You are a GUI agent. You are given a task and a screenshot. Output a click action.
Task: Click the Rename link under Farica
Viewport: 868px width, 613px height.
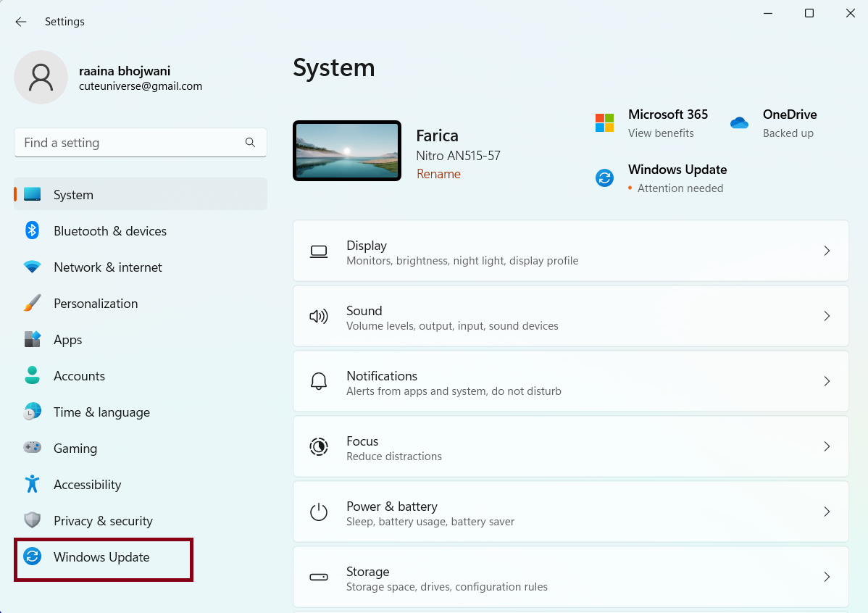[x=438, y=174]
